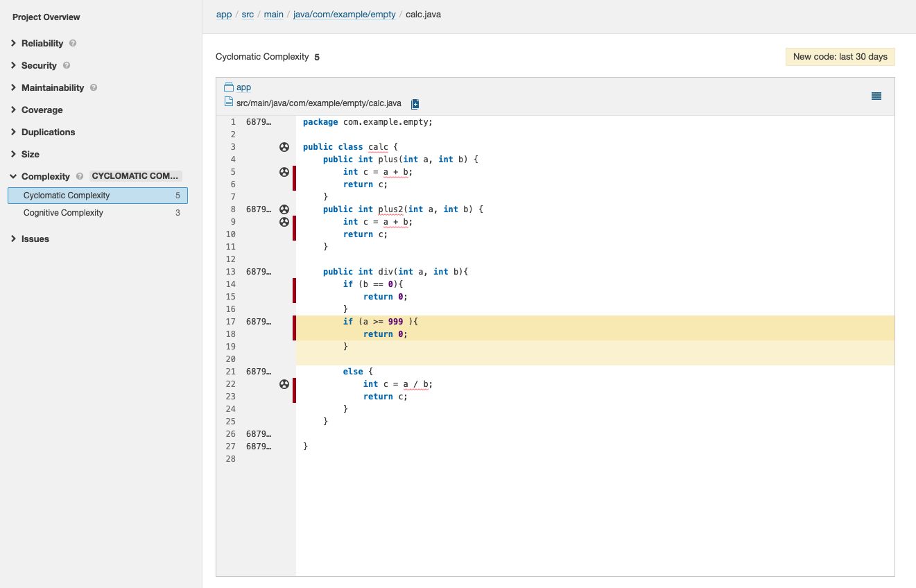916x588 pixels.
Task: Click the 'int c = a / b;' line
Action: 398,384
